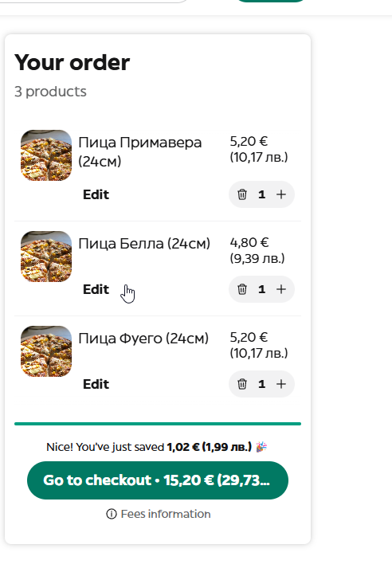This screenshot has height=572, width=392.
Task: Remove Пица Примавера with its trash icon
Action: (x=242, y=194)
